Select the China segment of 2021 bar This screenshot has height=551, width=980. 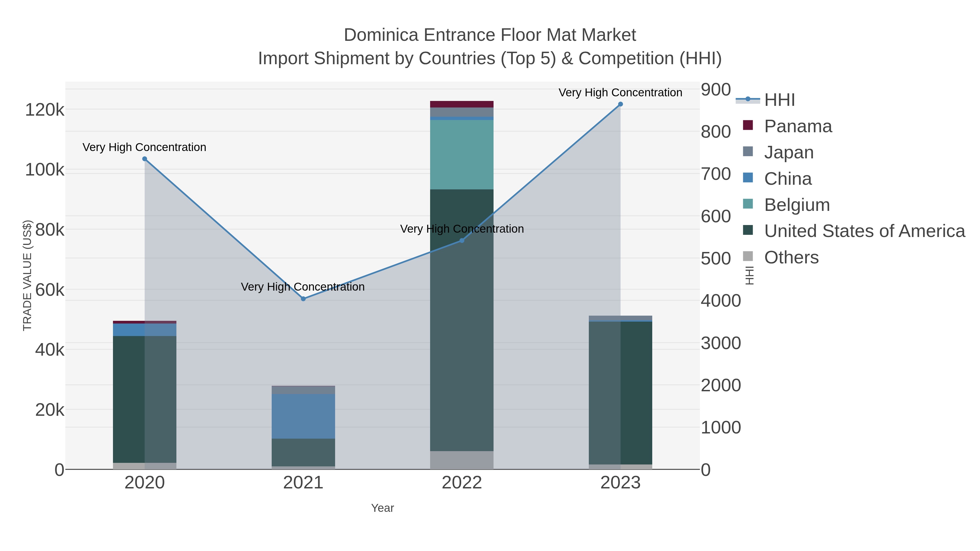(x=303, y=416)
